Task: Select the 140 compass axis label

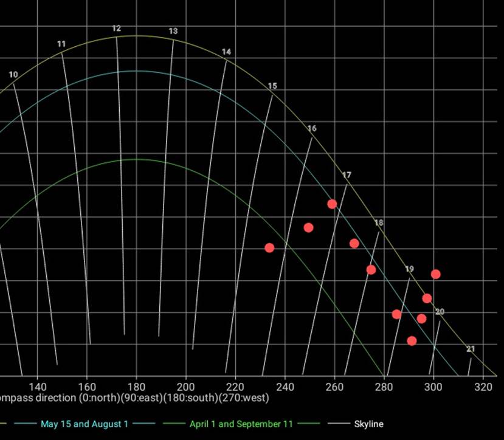Action: [x=38, y=387]
